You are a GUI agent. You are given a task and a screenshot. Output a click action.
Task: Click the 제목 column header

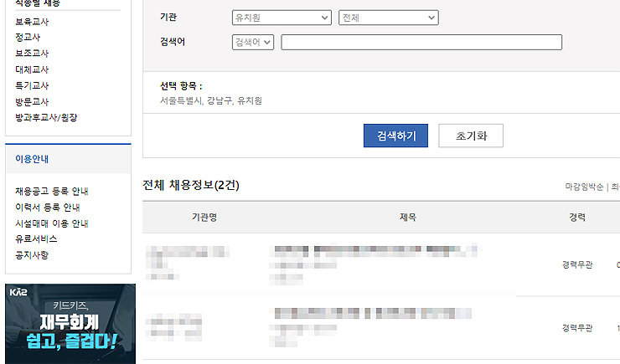[x=408, y=217]
